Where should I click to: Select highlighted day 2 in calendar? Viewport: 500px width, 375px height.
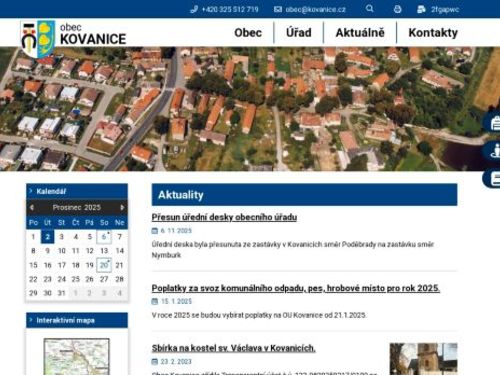click(47, 237)
